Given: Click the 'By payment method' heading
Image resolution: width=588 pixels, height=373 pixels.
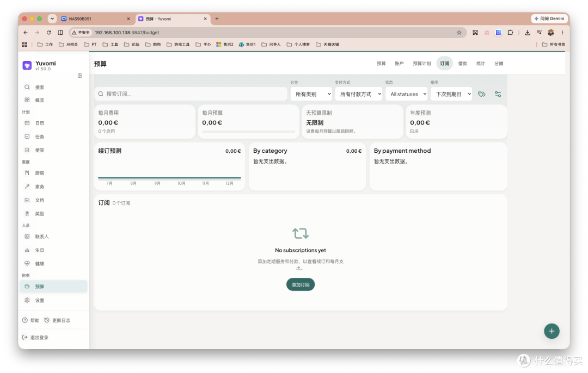Looking at the screenshot, I should [402, 151].
